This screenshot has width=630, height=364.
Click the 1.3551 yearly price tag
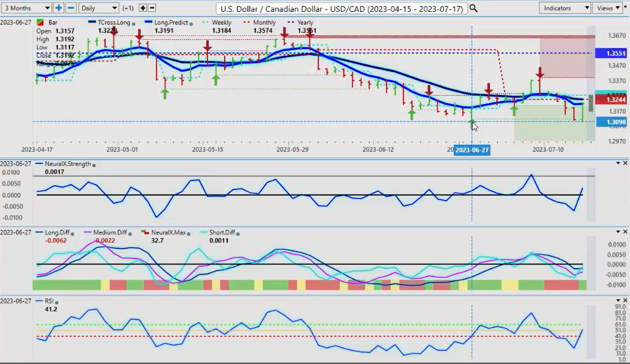coord(612,53)
